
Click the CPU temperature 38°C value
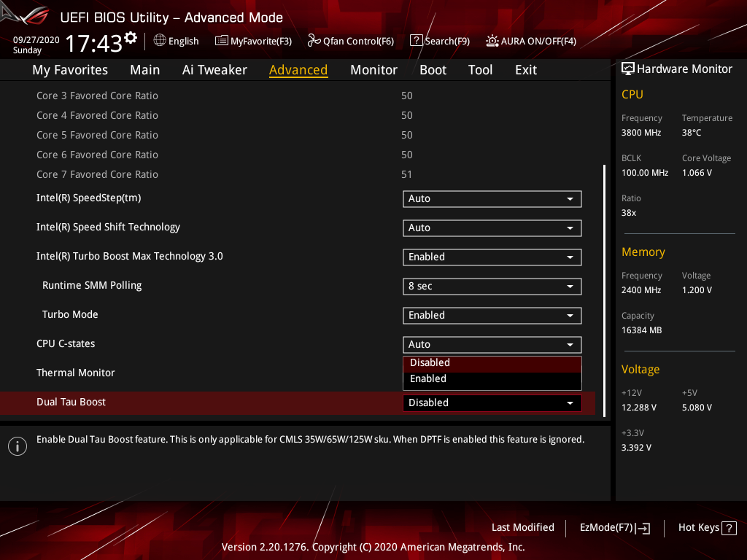pos(692,133)
